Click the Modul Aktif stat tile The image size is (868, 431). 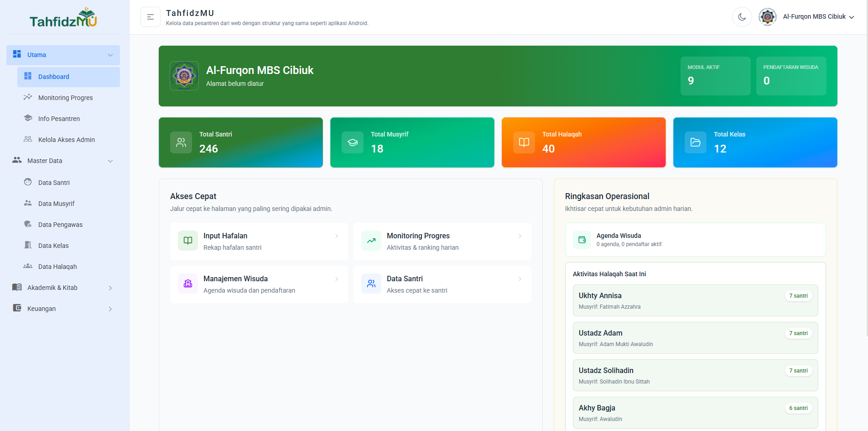[715, 76]
